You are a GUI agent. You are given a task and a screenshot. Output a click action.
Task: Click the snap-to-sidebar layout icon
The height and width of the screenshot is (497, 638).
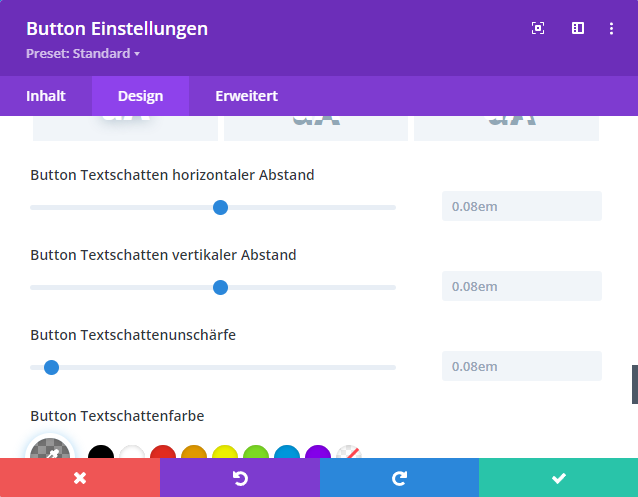578,29
